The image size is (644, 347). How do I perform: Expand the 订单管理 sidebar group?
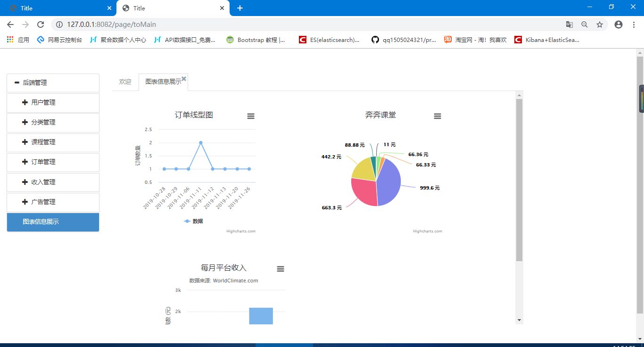point(43,162)
